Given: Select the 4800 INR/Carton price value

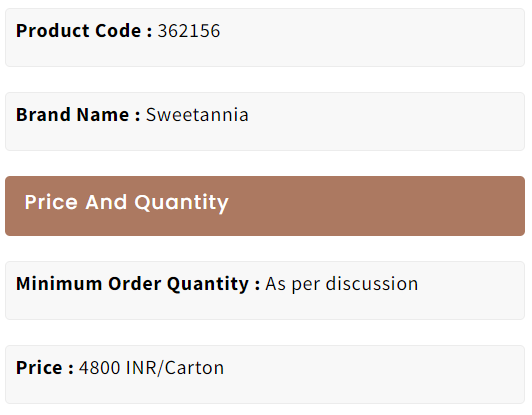Looking at the screenshot, I should coord(151,368).
